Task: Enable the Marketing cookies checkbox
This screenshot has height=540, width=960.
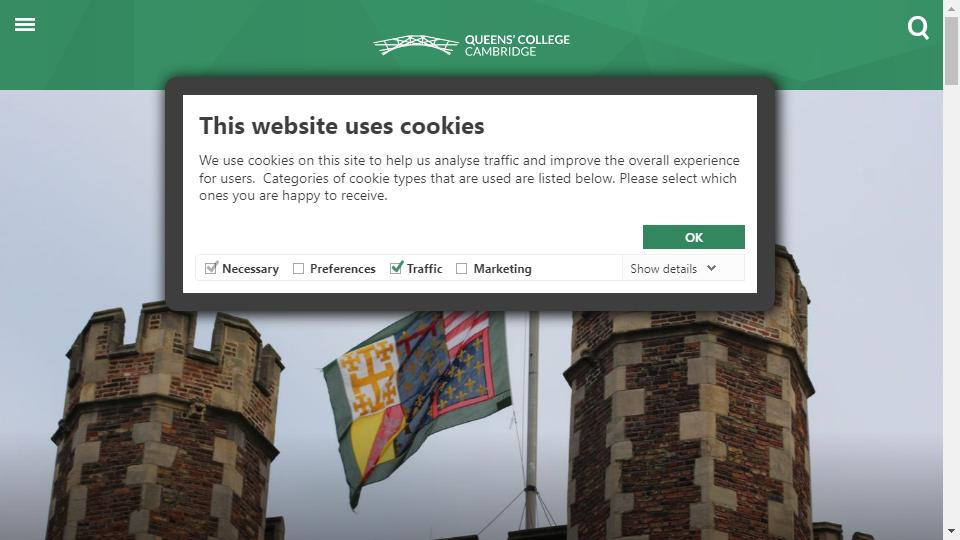Action: (x=462, y=269)
